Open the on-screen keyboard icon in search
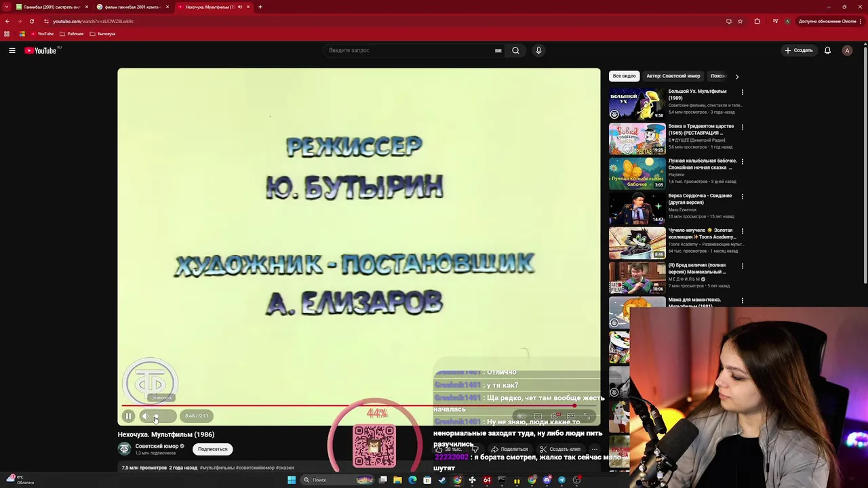Viewport: 868px width, 488px height. point(498,50)
